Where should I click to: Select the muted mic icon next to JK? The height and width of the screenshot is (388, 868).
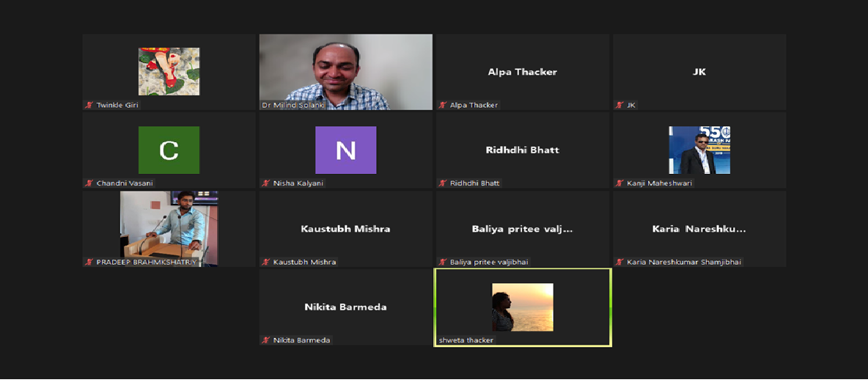tap(619, 105)
